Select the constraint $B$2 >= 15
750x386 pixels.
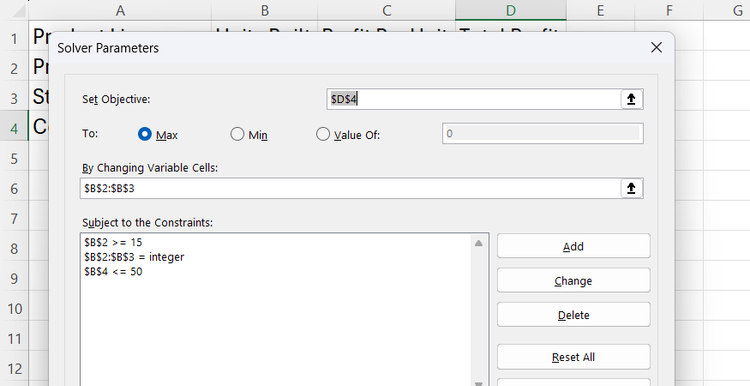coord(113,242)
